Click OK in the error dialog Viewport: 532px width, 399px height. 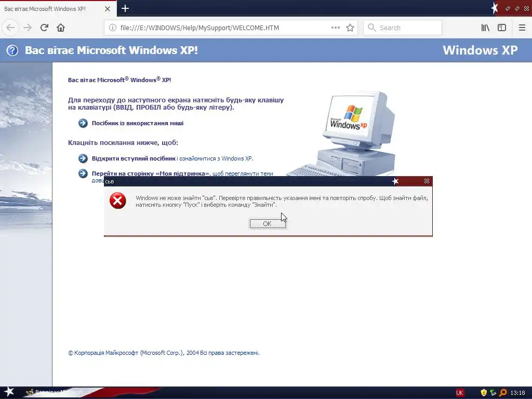point(268,223)
